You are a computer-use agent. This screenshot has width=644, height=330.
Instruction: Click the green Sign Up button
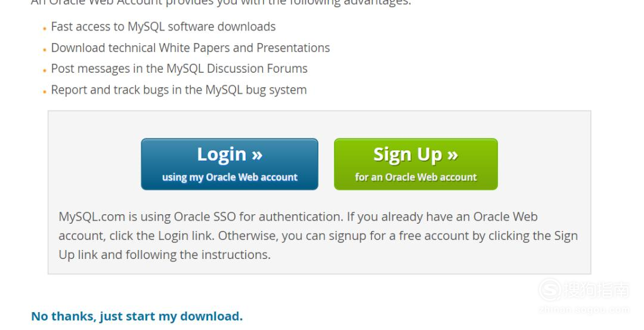point(416,164)
